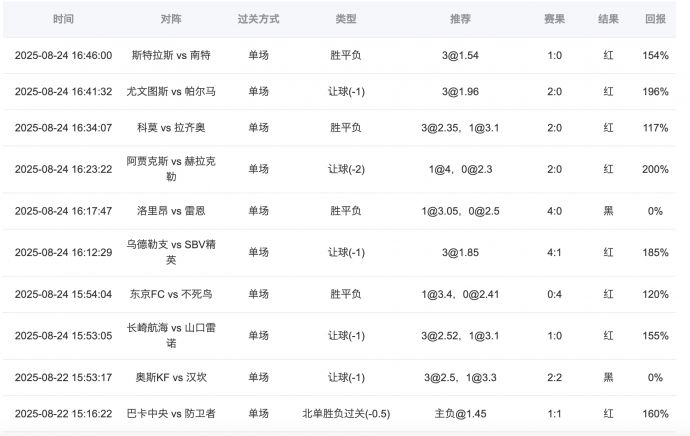690x436 pixels.
Task: Click the 东京FC vs 不死鸟 match
Action: (171, 295)
